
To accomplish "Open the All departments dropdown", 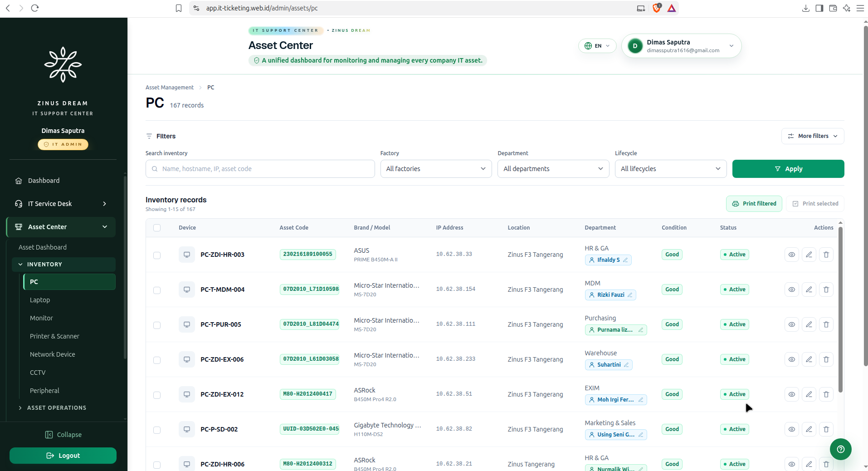I will coord(553,169).
